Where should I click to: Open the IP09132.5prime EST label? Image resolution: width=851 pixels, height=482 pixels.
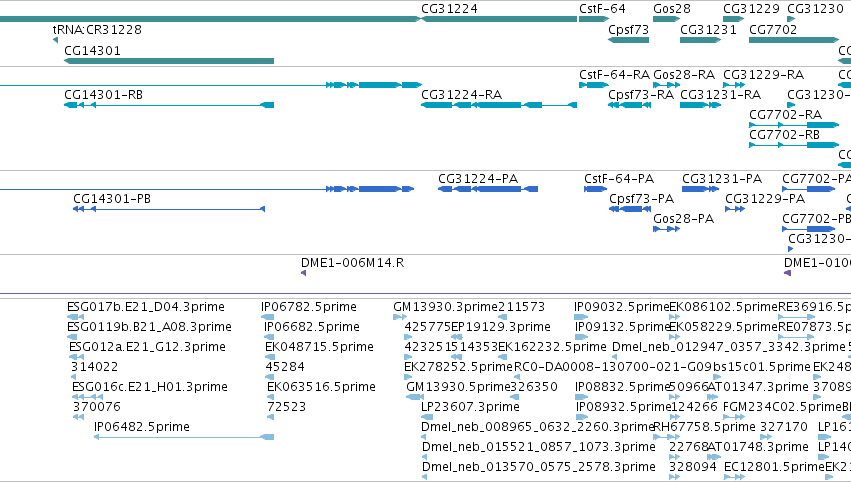[622, 327]
